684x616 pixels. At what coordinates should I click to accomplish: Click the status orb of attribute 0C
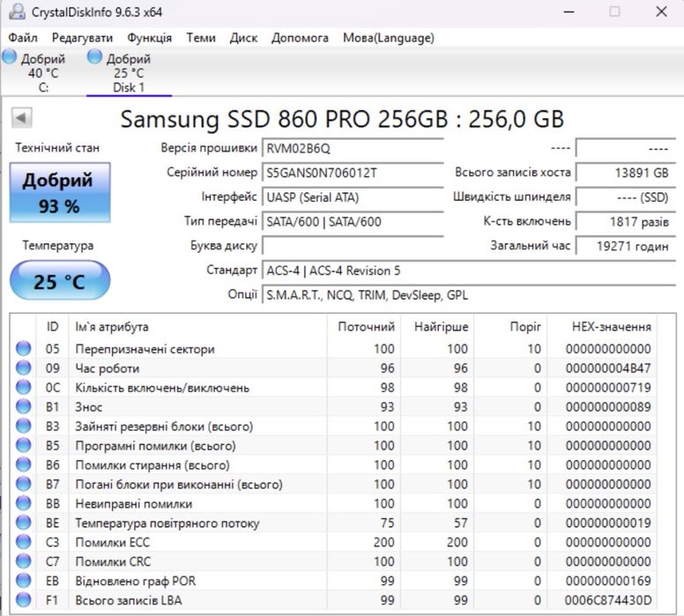click(x=24, y=387)
